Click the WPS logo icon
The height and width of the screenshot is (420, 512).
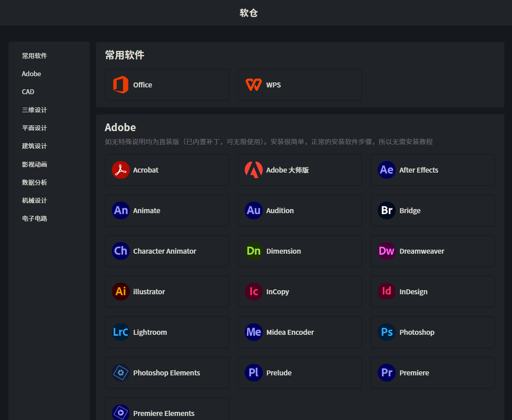coord(254,85)
